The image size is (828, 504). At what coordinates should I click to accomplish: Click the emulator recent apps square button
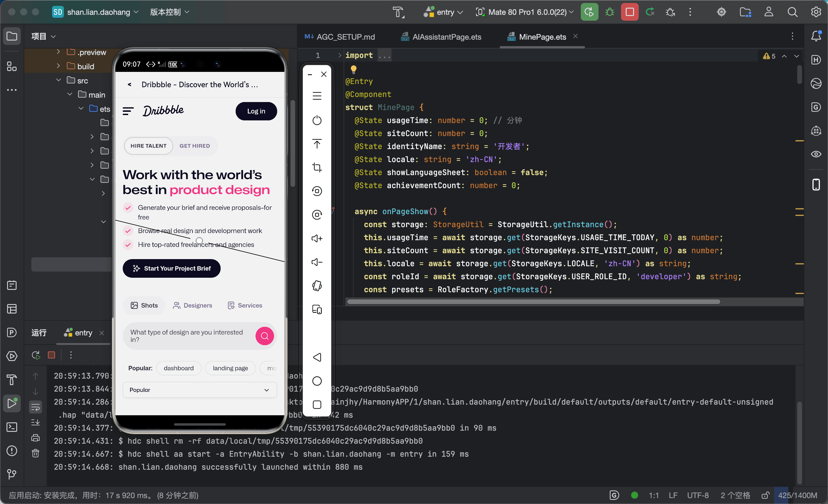click(317, 405)
